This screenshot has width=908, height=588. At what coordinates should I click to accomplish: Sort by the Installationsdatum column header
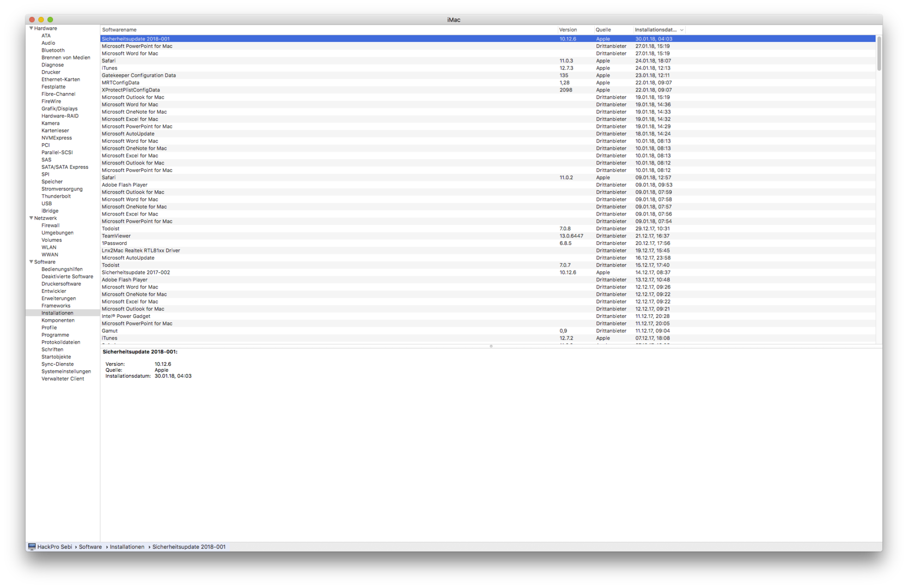tap(659, 30)
